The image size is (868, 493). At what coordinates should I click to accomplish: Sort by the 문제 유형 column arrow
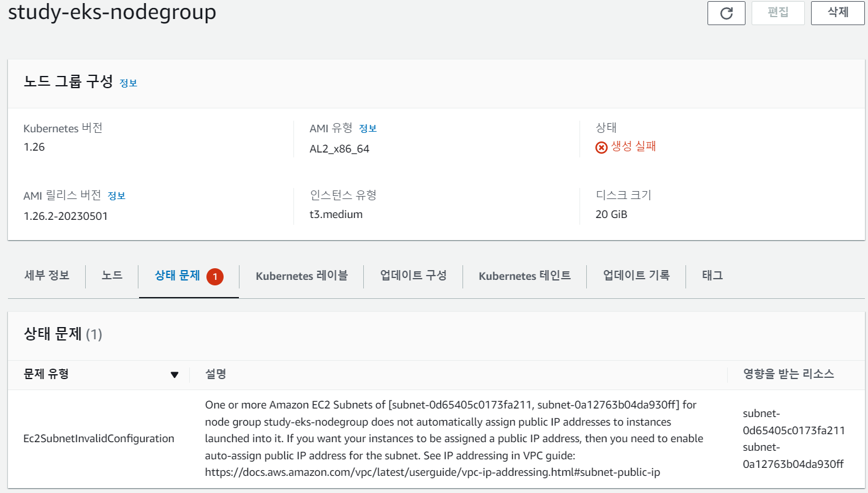175,375
